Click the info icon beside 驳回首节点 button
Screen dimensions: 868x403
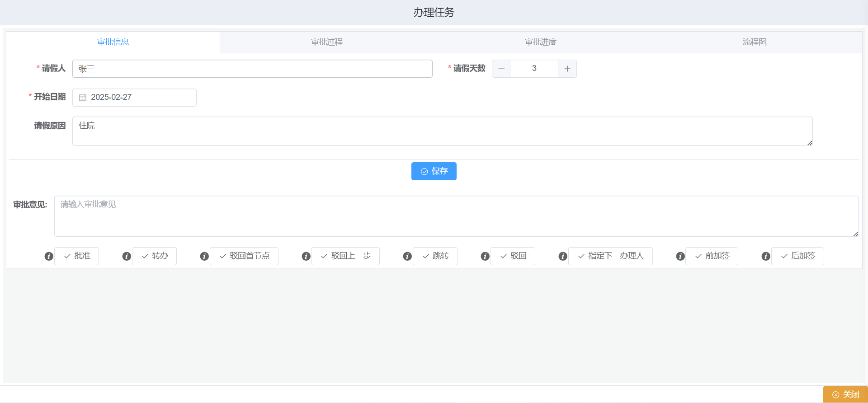tap(204, 256)
